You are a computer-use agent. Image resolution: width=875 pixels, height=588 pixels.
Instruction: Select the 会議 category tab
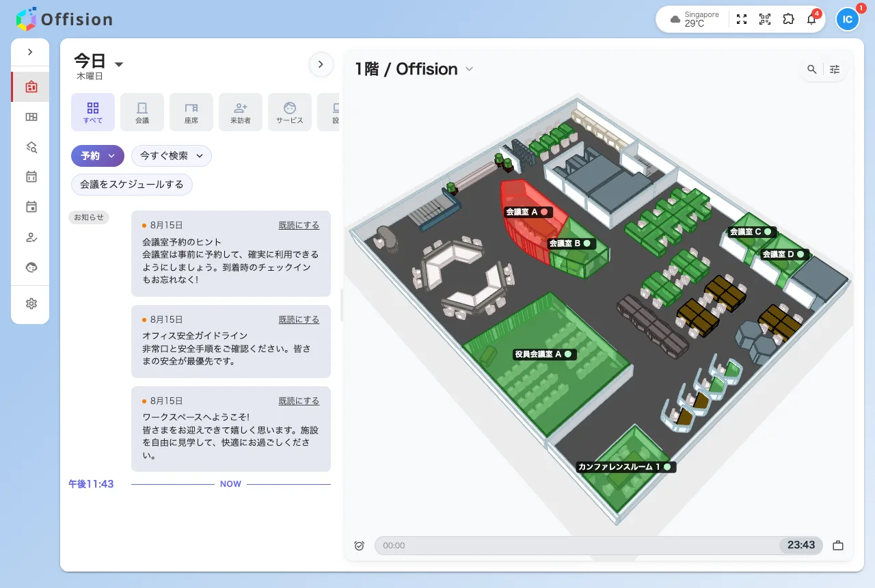point(142,112)
